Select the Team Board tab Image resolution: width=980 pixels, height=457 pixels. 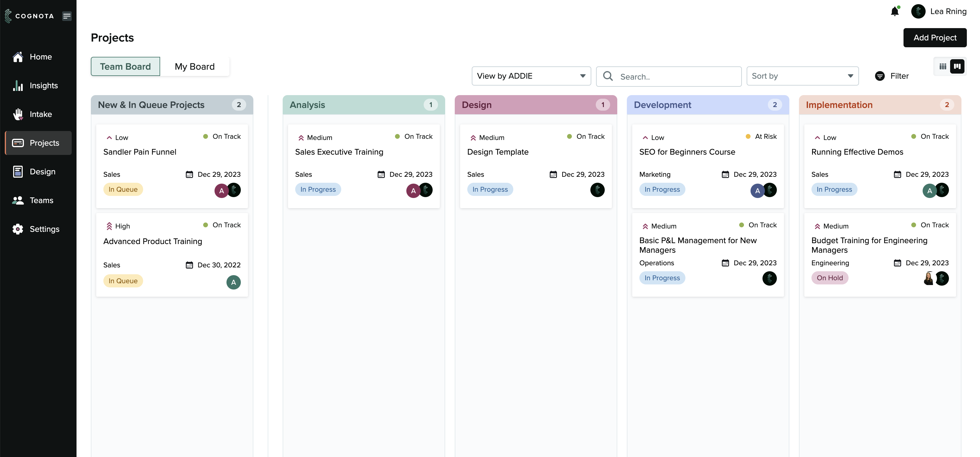coord(125,67)
